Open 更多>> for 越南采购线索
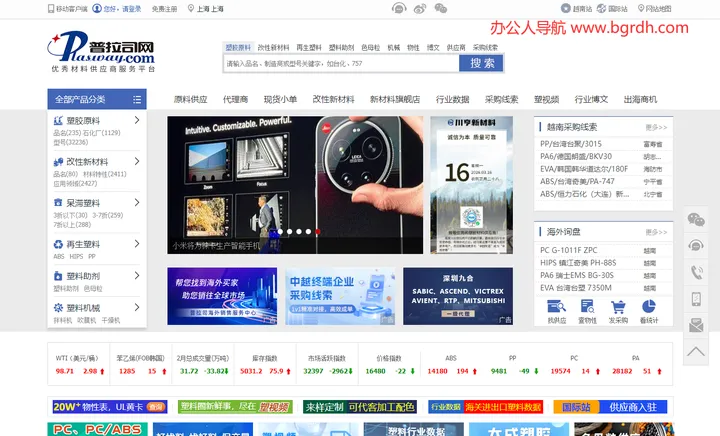Image resolution: width=720 pixels, height=436 pixels. pos(656,128)
